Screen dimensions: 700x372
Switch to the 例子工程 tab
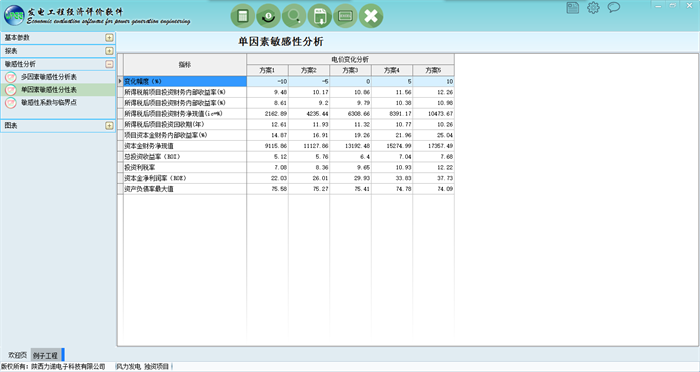click(x=45, y=355)
